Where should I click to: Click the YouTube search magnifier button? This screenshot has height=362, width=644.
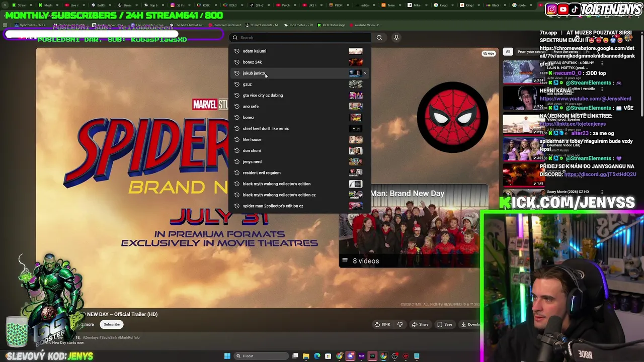(x=379, y=38)
